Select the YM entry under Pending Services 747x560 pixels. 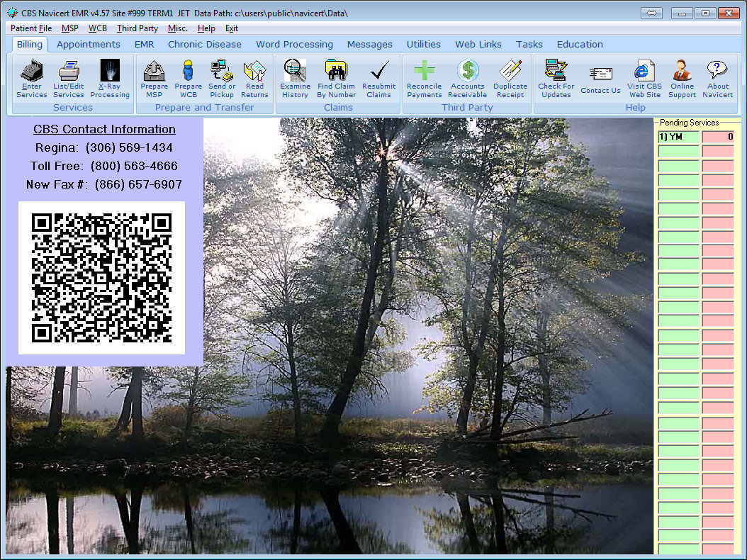point(678,137)
